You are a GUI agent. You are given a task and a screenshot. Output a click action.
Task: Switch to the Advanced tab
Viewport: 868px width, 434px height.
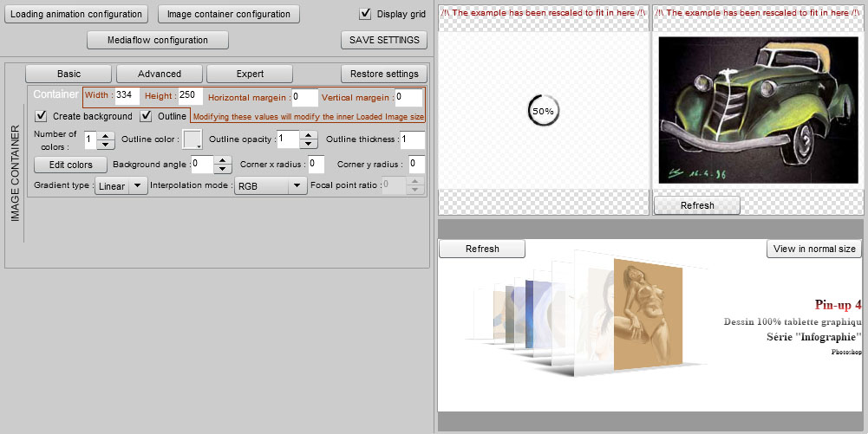click(160, 74)
